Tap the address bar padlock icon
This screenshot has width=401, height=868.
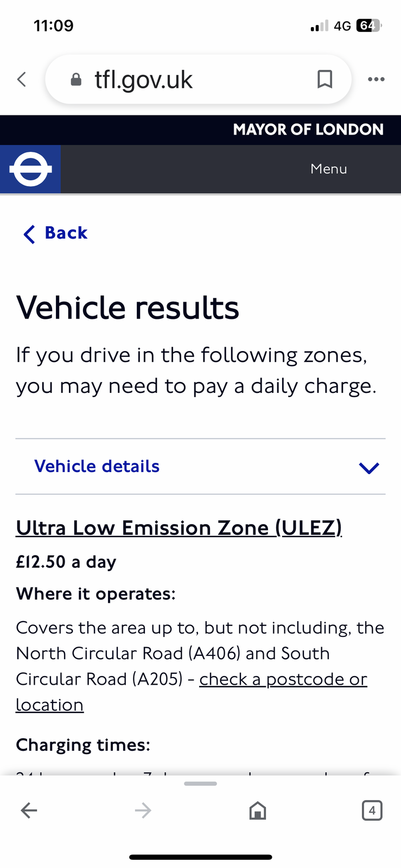77,80
